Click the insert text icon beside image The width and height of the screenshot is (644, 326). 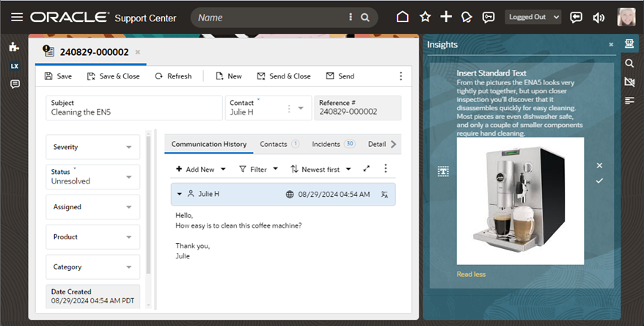443,171
